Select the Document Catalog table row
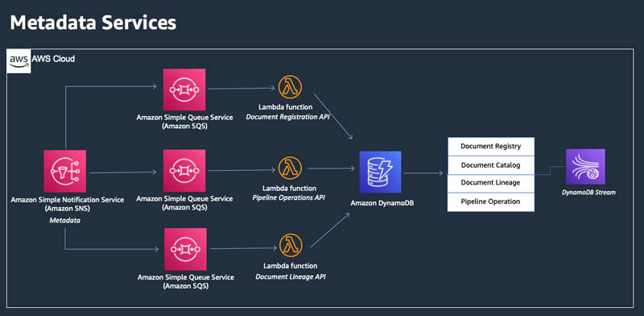This screenshot has height=316, width=644. click(491, 165)
